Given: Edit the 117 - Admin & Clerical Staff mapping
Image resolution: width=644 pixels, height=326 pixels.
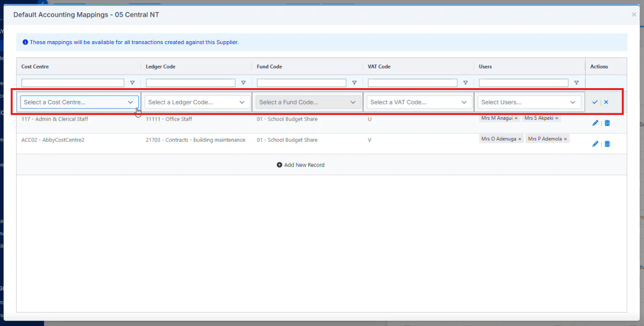Looking at the screenshot, I should (x=595, y=123).
